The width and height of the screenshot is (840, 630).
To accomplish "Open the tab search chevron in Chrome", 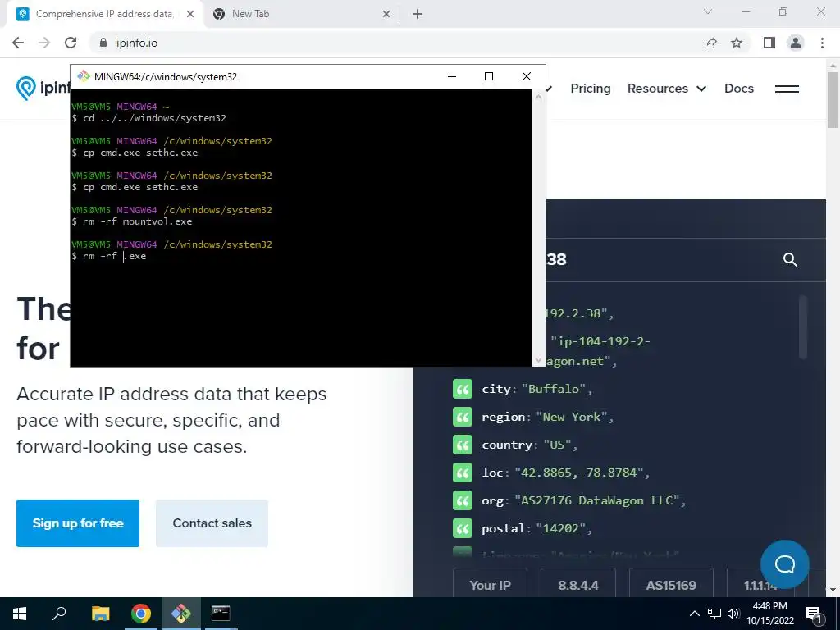I will point(708,11).
